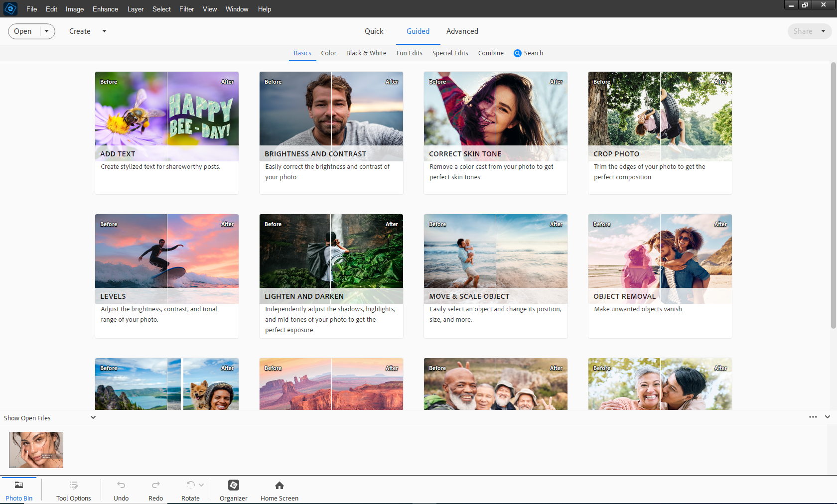Click the Search magnifier icon
Viewport: 837px width, 504px height.
pos(518,53)
